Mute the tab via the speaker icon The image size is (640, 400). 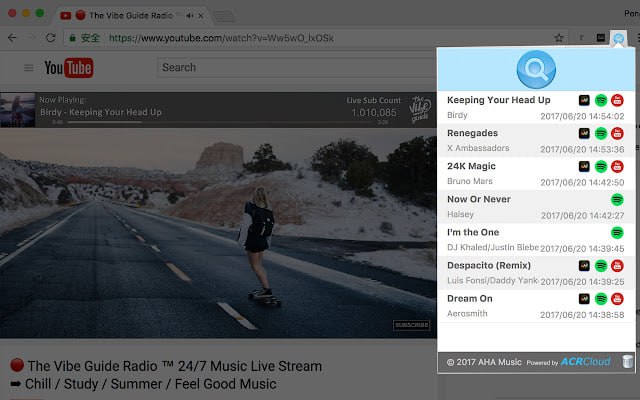(x=189, y=15)
